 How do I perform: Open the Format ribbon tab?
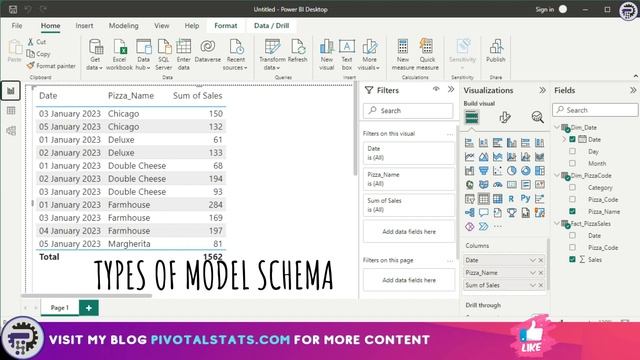226,26
